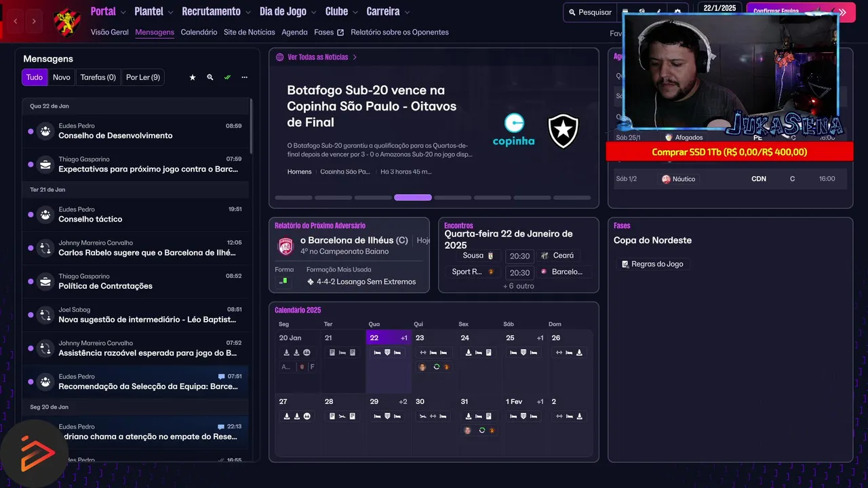Open Expectativas para próximo jogo message
Image resolution: width=868 pixels, height=488 pixels.
coord(136,164)
